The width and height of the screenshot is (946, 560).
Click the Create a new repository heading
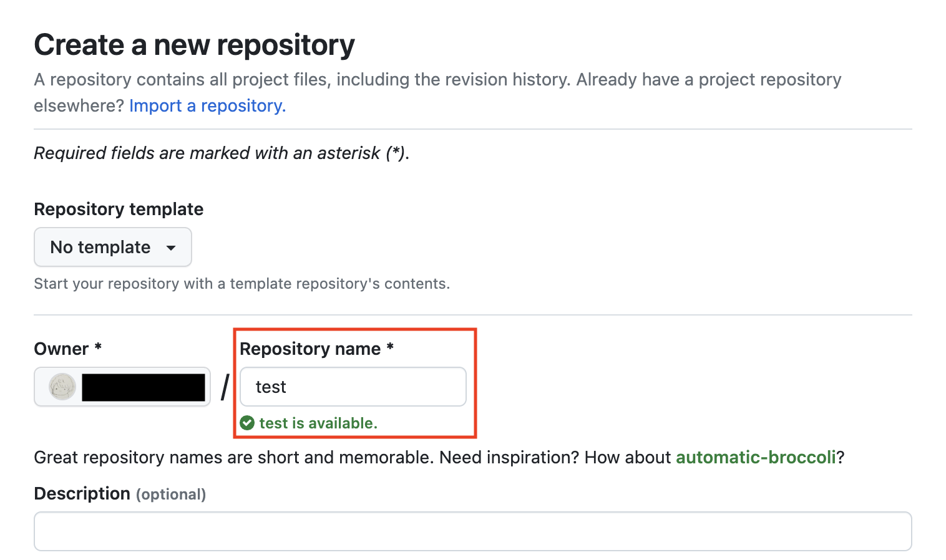(x=194, y=45)
